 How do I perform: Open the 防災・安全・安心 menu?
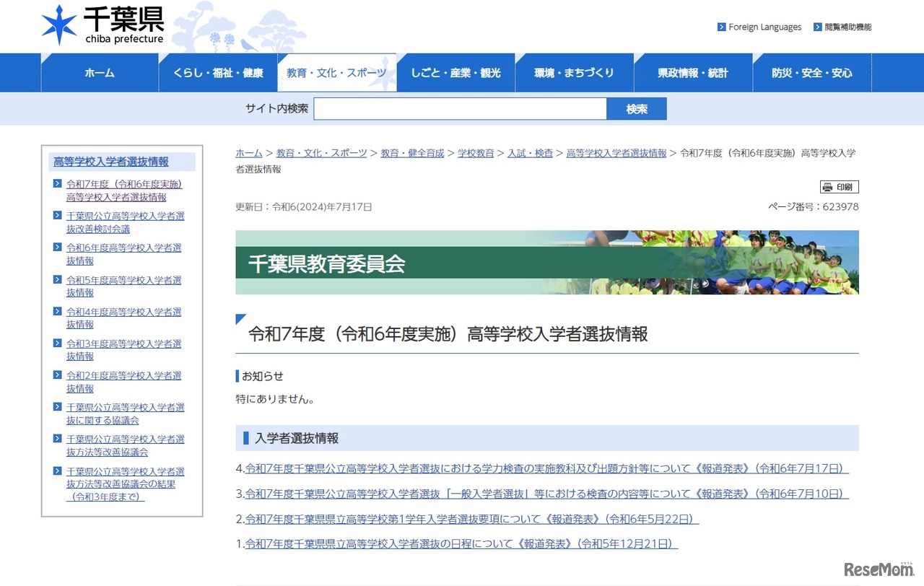coord(812,72)
